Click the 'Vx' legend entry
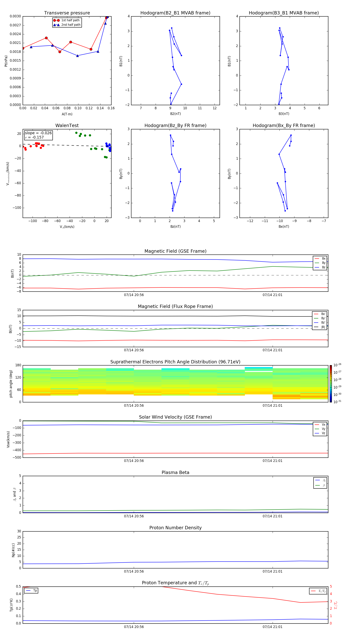 pyautogui.click(x=320, y=424)
